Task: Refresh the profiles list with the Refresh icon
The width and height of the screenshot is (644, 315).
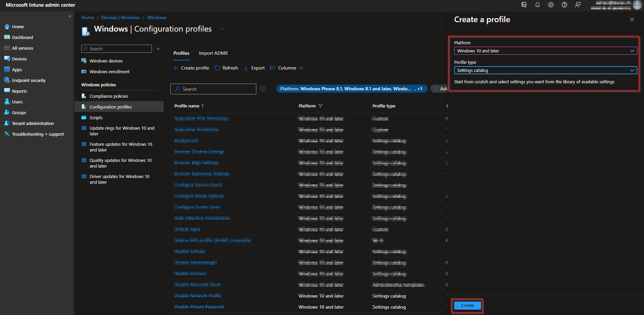Action: pos(217,67)
